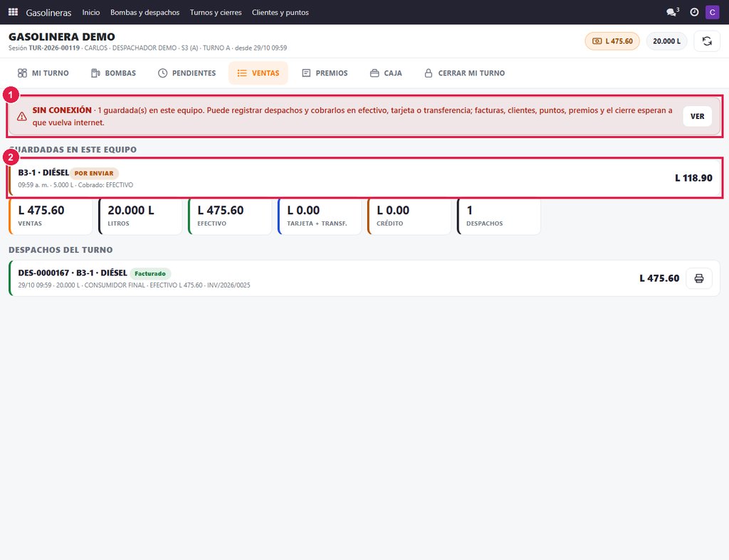Screen dimensions: 729x560
Task: Open the Premios tab
Action: [325, 73]
